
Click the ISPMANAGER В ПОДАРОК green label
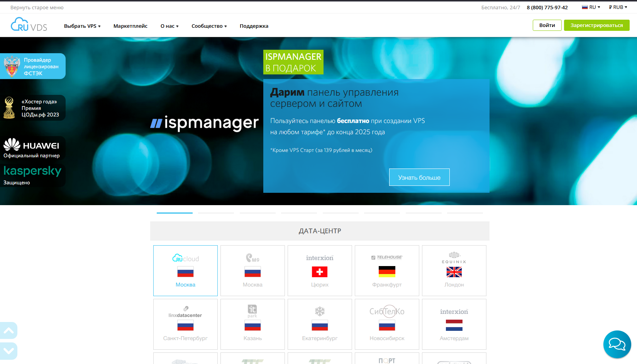click(x=293, y=62)
